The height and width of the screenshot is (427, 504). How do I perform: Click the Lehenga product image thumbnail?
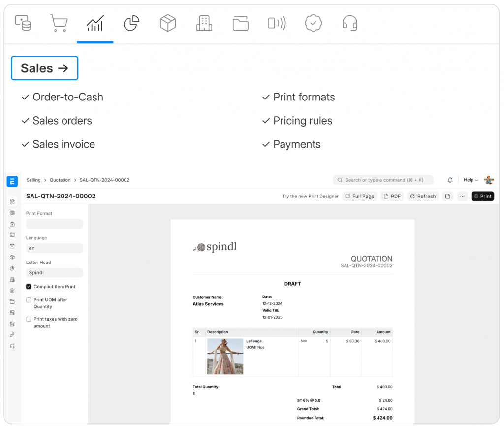point(225,357)
